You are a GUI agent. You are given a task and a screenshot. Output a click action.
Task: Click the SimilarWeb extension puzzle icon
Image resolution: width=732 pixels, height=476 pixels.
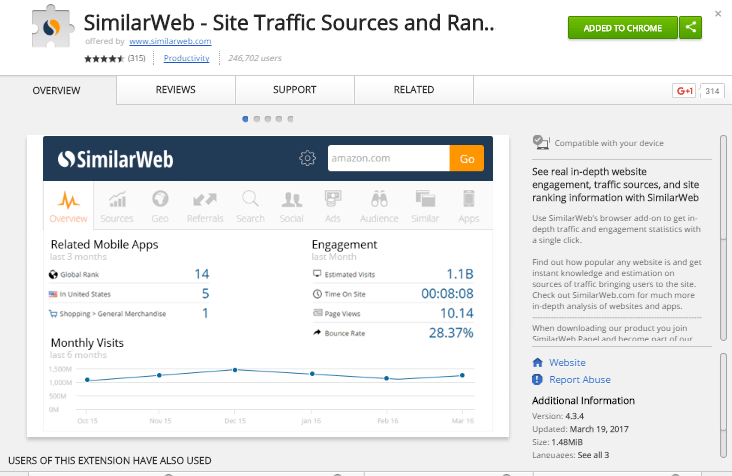click(53, 27)
